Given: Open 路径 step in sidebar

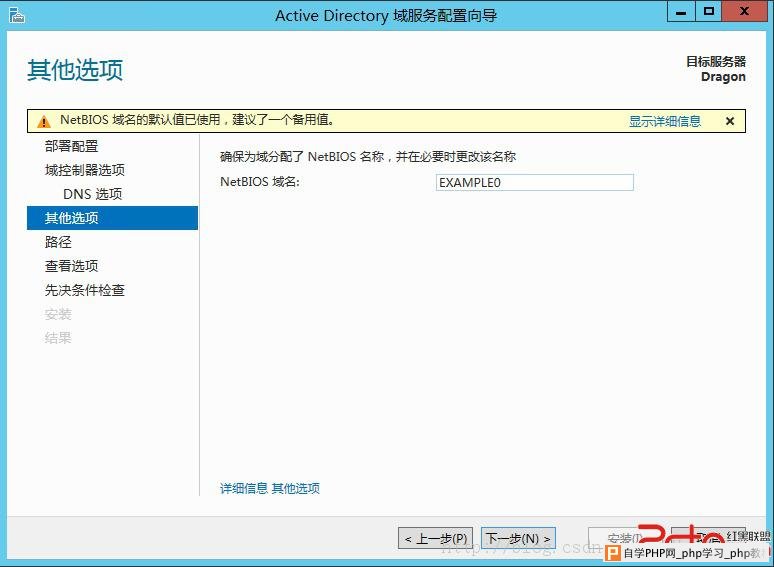Looking at the screenshot, I should coord(58,242).
